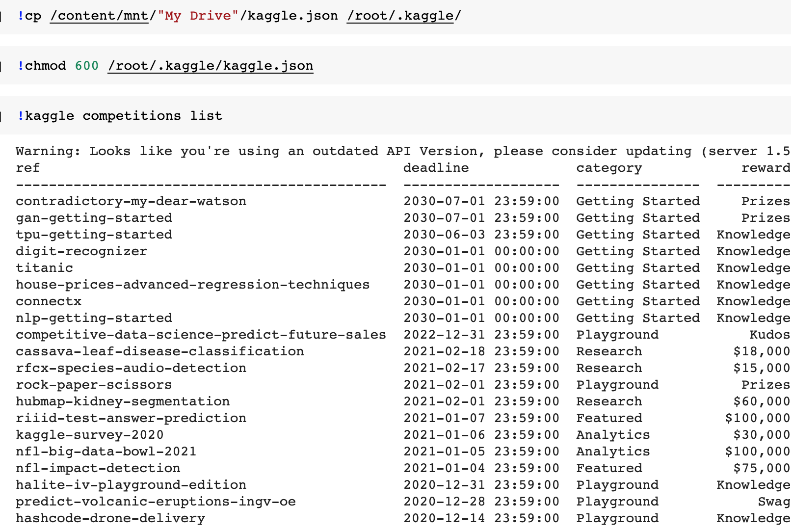Click deadline 2020-12-31 23:59:00

pos(481,485)
